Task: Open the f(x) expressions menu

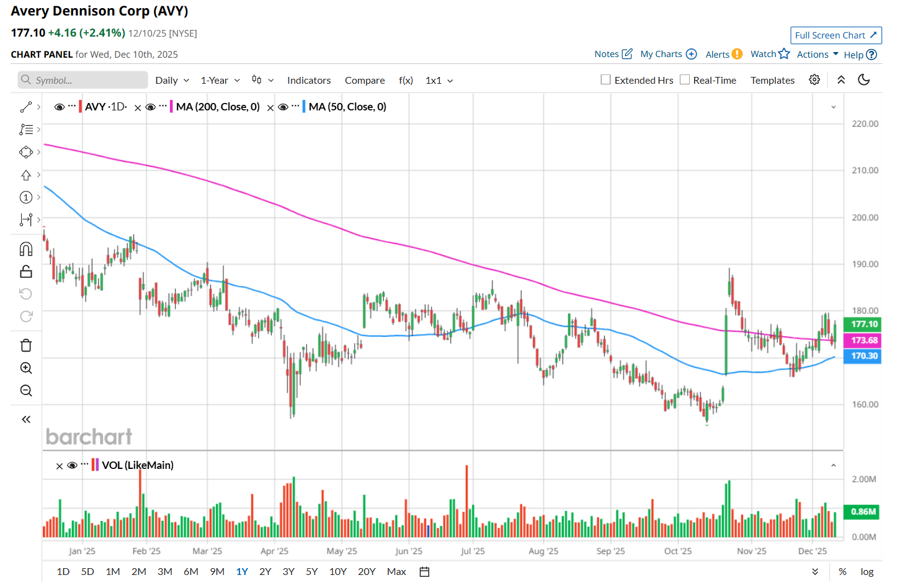Action: (x=406, y=80)
